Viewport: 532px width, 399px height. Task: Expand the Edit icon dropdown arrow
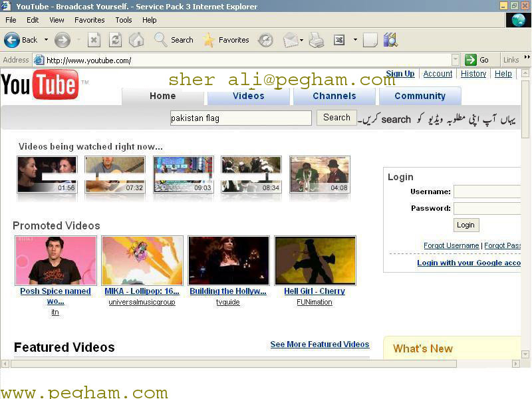pyautogui.click(x=355, y=40)
